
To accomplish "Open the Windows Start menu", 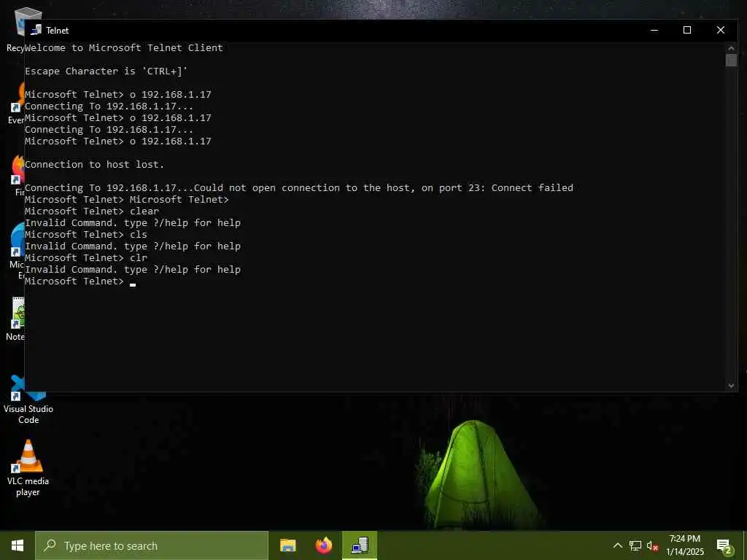I will pyautogui.click(x=18, y=545).
